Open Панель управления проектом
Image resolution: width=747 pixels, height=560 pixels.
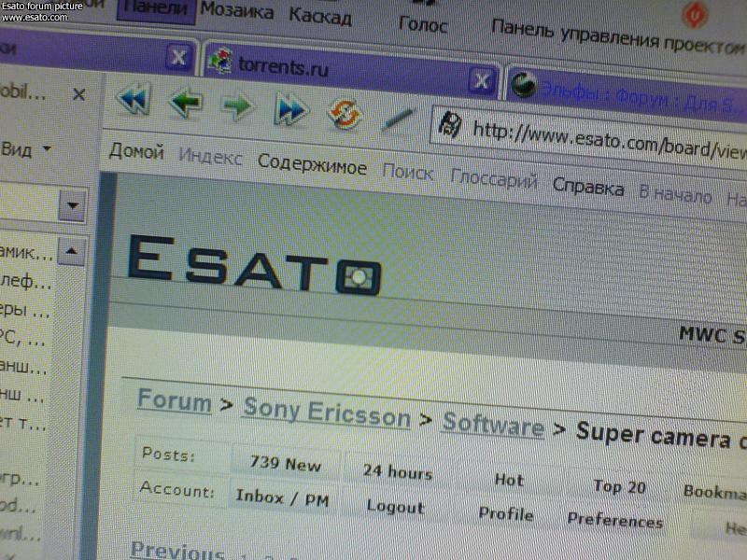[618, 36]
